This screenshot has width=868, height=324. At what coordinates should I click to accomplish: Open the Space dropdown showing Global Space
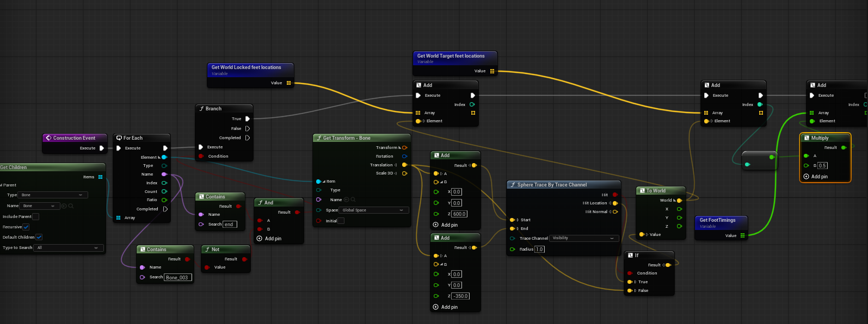(373, 210)
